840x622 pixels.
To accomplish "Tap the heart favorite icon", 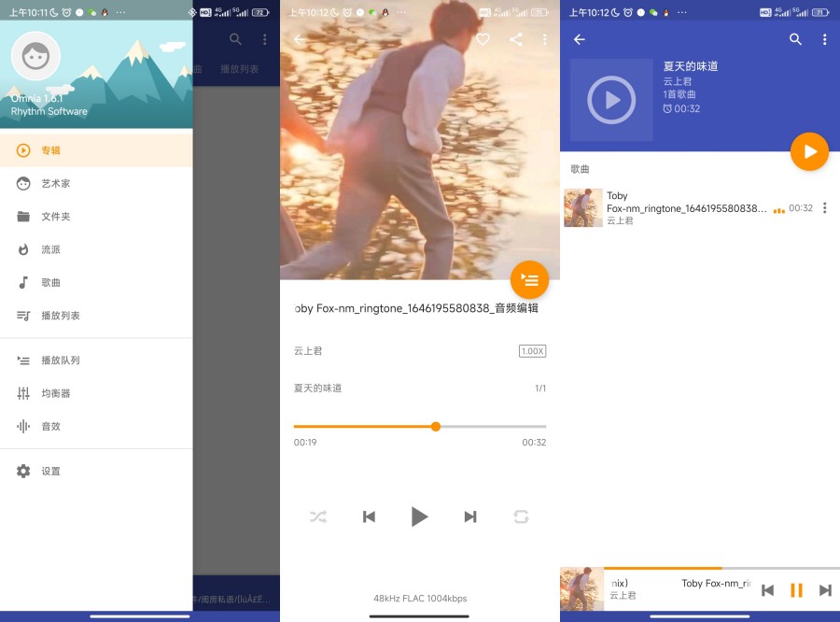I will (x=483, y=39).
